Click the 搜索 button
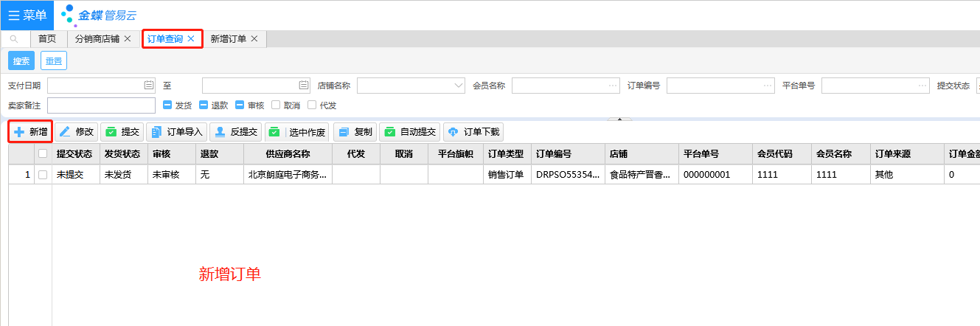980x326 pixels. click(x=21, y=61)
